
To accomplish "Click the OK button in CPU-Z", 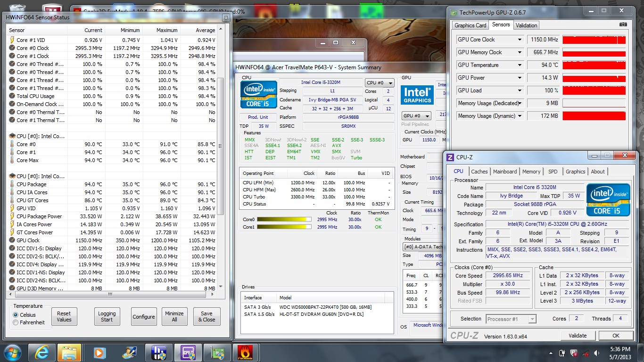I will [x=616, y=336].
